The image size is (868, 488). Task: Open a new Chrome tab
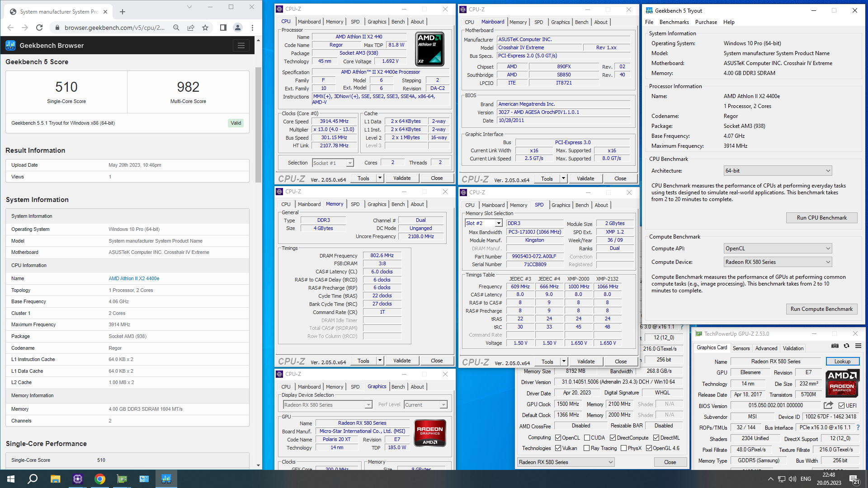123,12
